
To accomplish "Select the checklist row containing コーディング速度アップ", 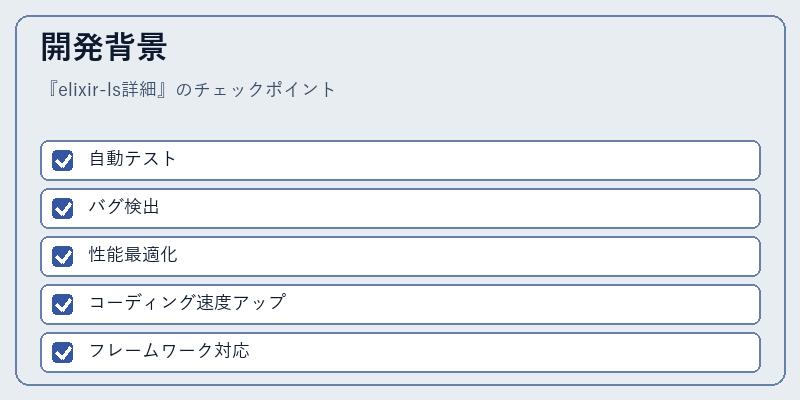I will 401,304.
